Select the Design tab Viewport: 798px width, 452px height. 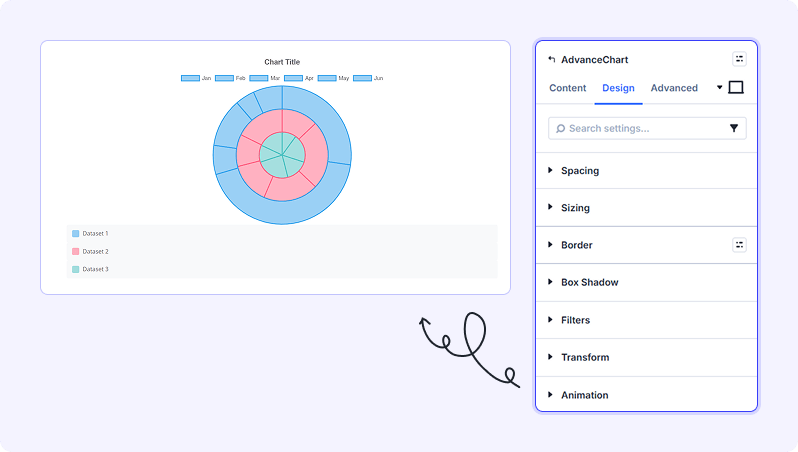point(618,88)
